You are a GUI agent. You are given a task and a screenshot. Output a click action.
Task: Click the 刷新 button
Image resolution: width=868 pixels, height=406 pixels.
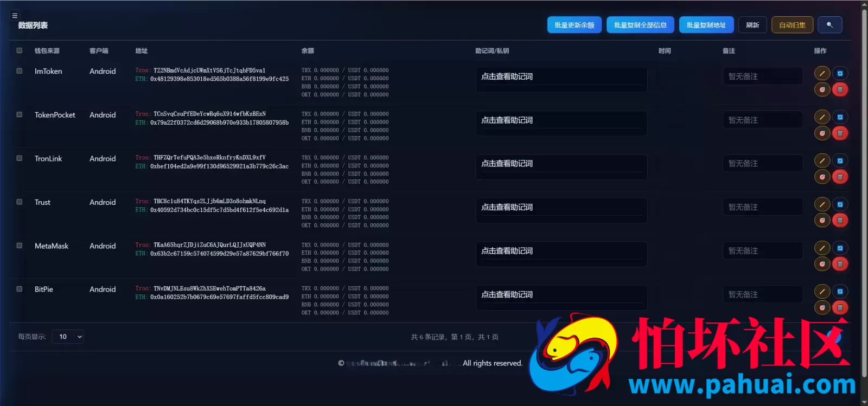752,25
